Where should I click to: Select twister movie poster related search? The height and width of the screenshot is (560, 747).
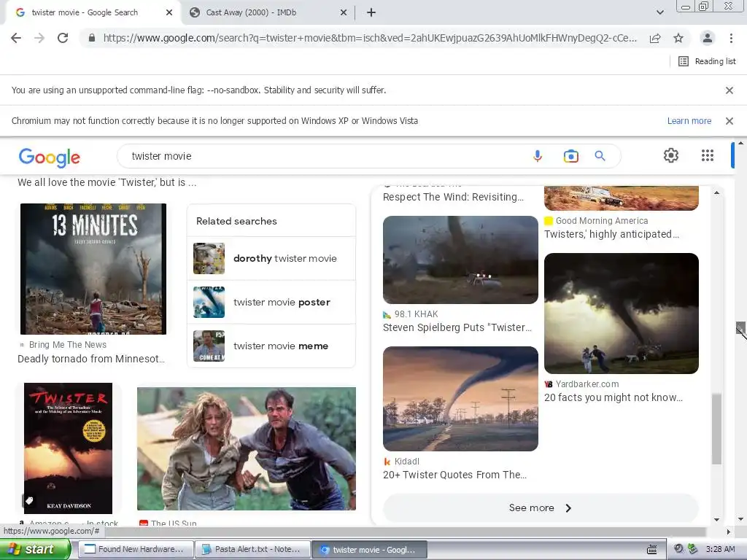[271, 303]
